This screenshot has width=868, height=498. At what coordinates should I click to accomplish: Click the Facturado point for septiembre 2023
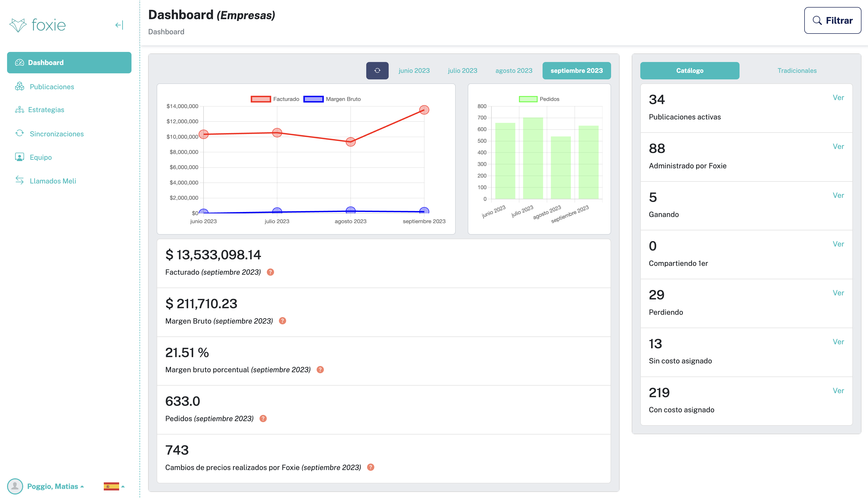tap(424, 110)
